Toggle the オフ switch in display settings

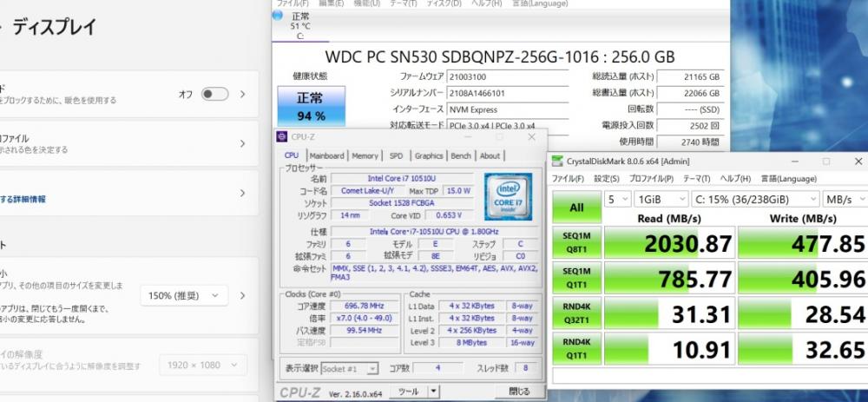coord(214,94)
